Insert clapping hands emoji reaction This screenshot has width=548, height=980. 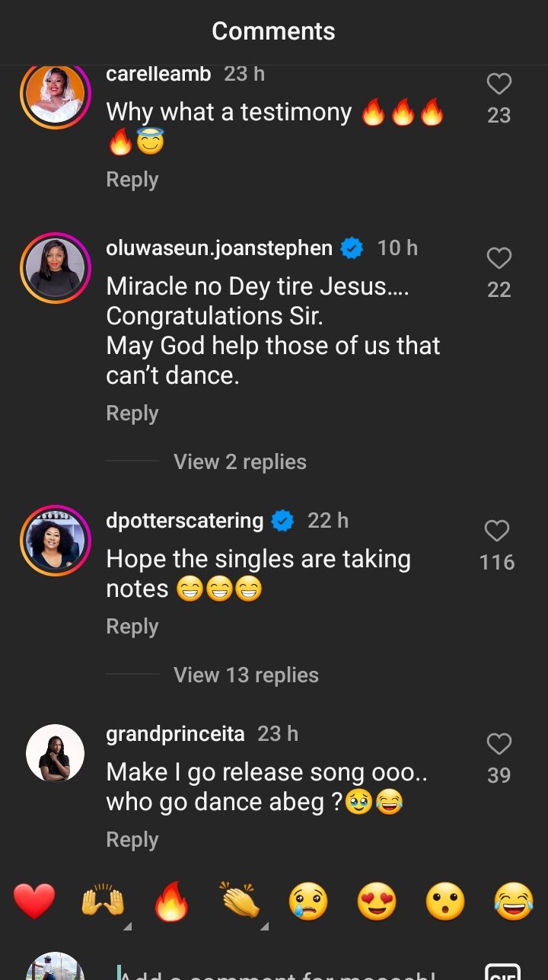(240, 902)
